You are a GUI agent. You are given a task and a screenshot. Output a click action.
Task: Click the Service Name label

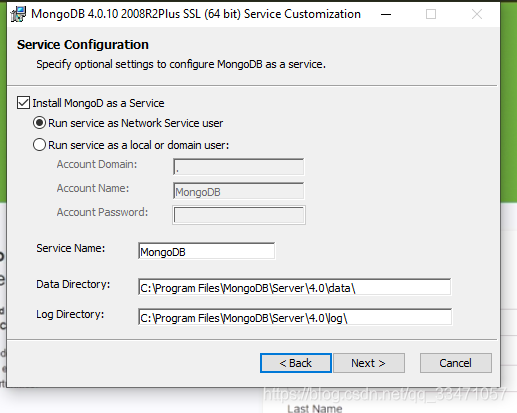[x=71, y=248]
